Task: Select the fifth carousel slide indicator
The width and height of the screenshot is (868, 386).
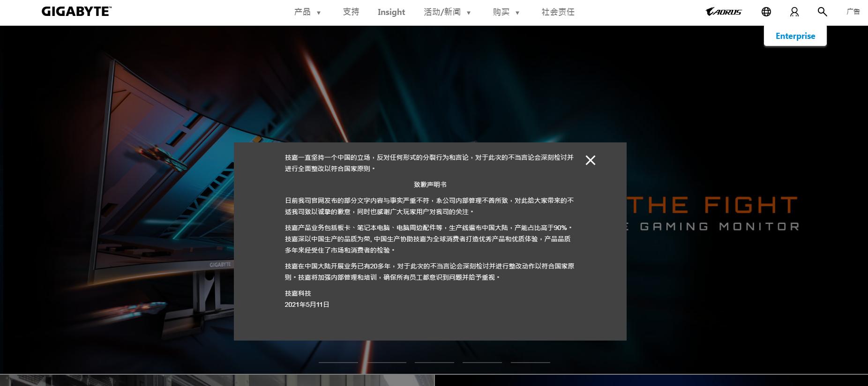Action: (x=531, y=362)
